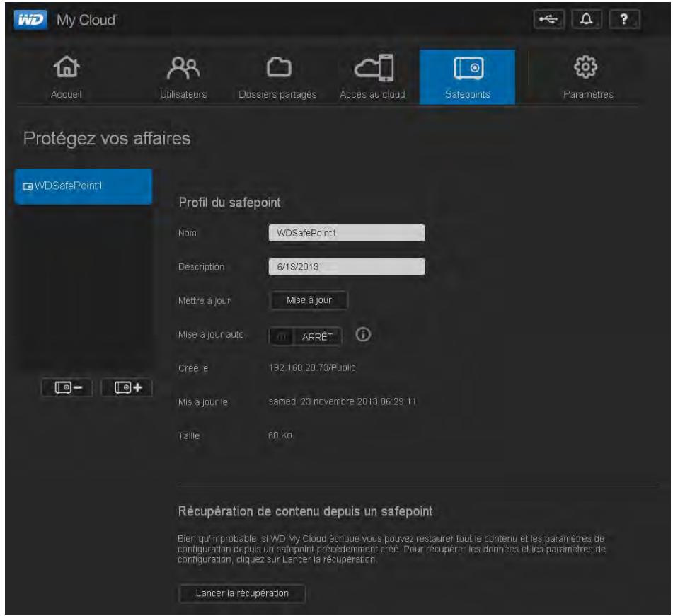This screenshot has height=616, width=673.
Task: Click the samedi 23 novembre 2013 timestamp
Action: coord(342,401)
